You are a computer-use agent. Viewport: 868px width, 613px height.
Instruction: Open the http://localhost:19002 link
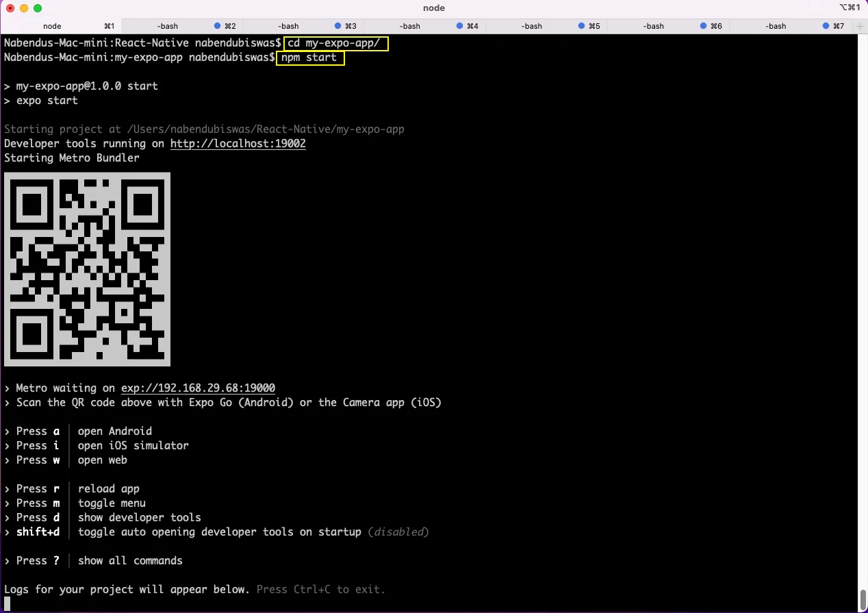coord(238,144)
